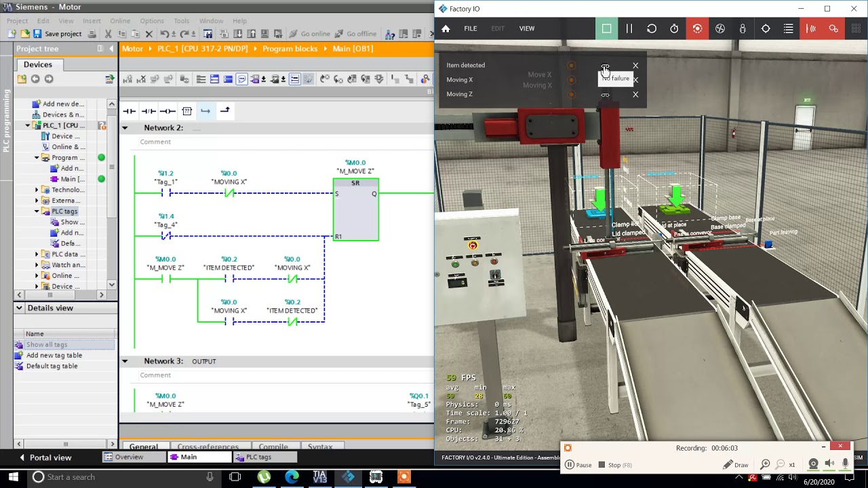Image resolution: width=868 pixels, height=488 pixels.
Task: Open the VIEW menu in Factory IO
Action: click(527, 28)
